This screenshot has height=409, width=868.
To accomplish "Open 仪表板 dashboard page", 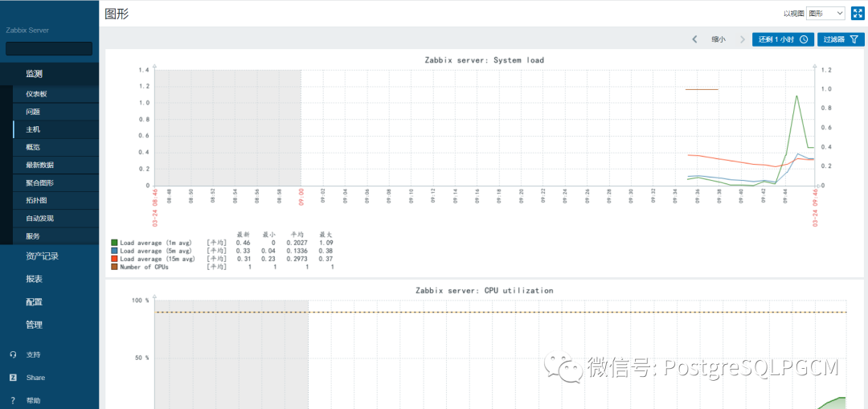I will (x=55, y=93).
